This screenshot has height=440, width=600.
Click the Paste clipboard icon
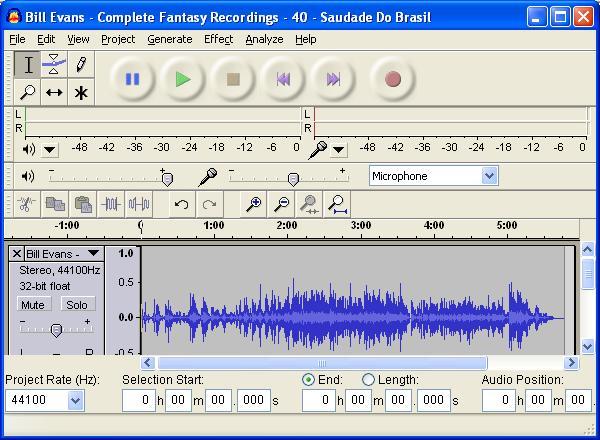83,204
